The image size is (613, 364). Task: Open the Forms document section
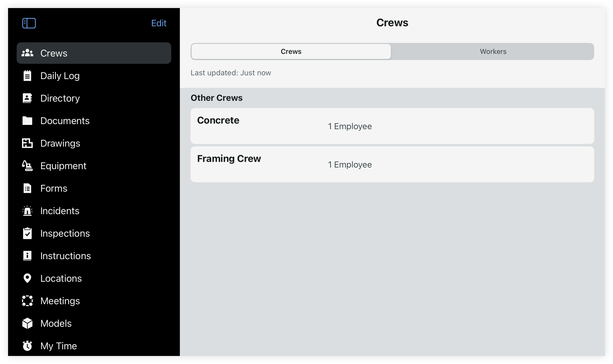pos(54,188)
